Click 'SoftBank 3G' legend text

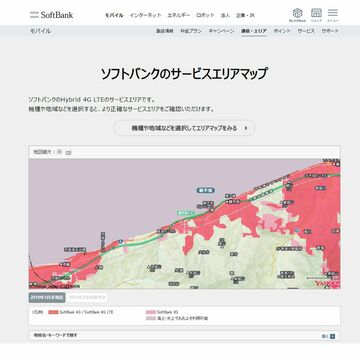[x=168, y=312]
